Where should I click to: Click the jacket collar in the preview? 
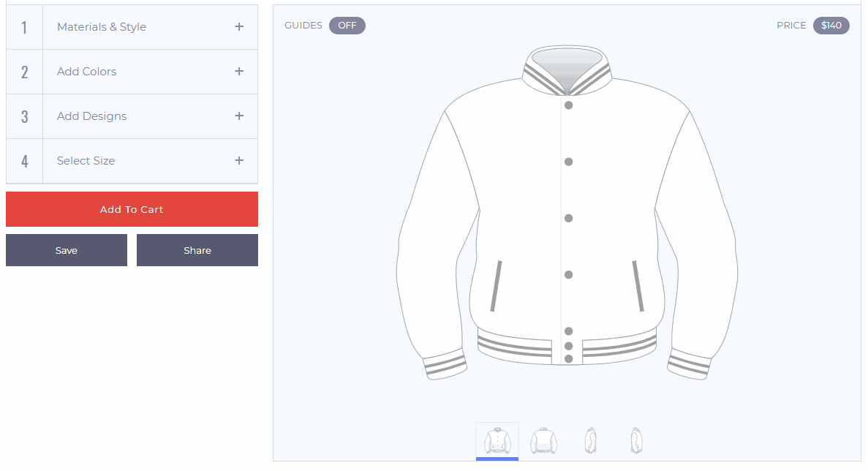(x=567, y=70)
